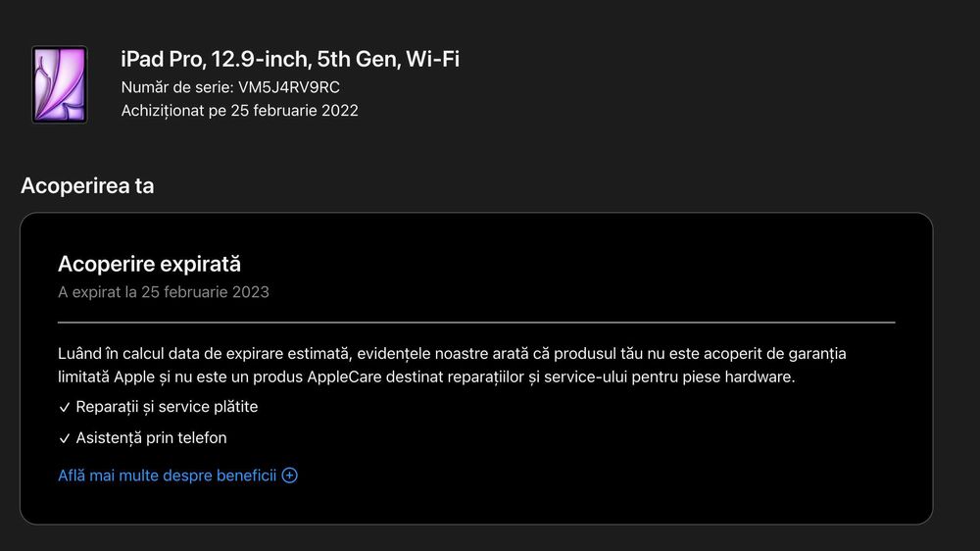Click the paragraph line starting with limitată Apple
The height and width of the screenshot is (551, 980).
coord(426,376)
